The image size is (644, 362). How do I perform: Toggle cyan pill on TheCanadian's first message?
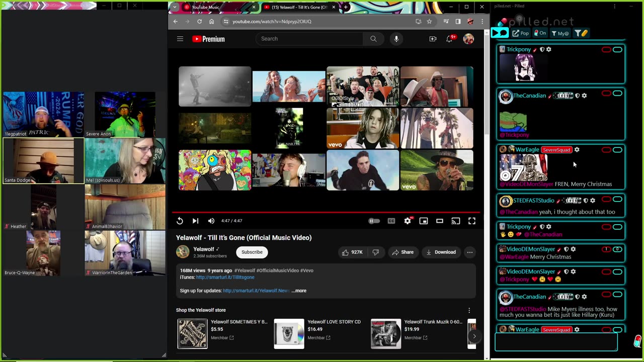coord(617,94)
